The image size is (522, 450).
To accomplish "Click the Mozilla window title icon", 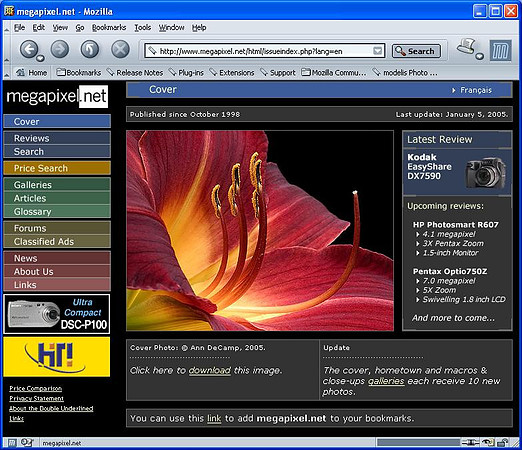I will 9,11.
